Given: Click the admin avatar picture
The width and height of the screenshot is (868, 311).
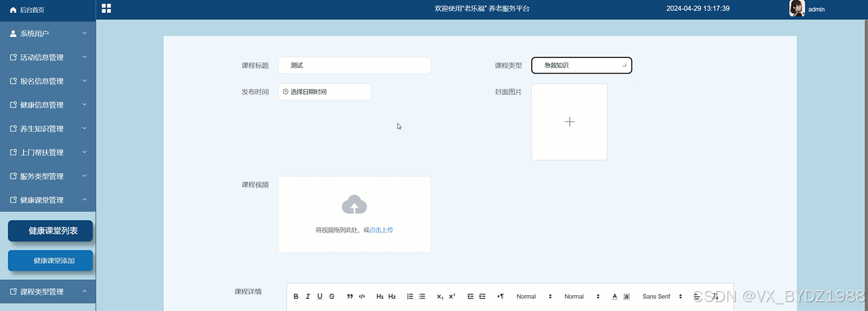Looking at the screenshot, I should pyautogui.click(x=797, y=8).
